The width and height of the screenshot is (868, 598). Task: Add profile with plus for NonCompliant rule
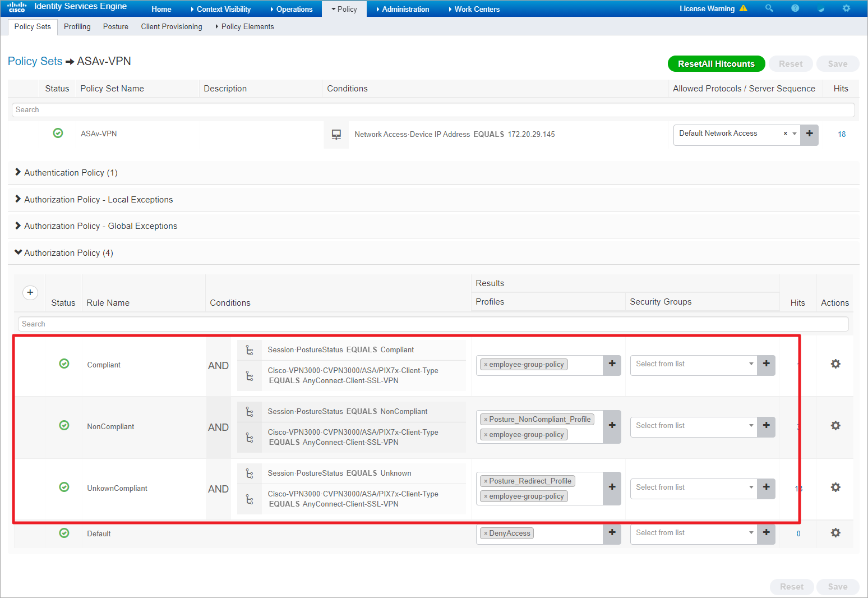click(x=612, y=426)
